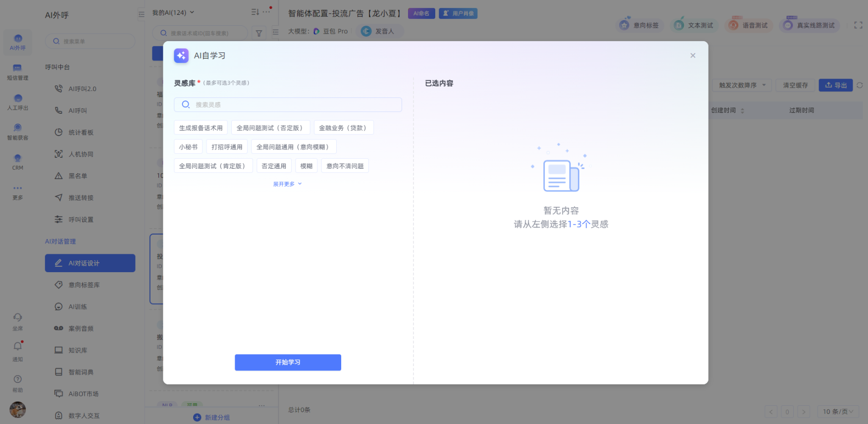Go to 意向标签库 menu item
Viewport: 868px width, 424px height.
84,285
